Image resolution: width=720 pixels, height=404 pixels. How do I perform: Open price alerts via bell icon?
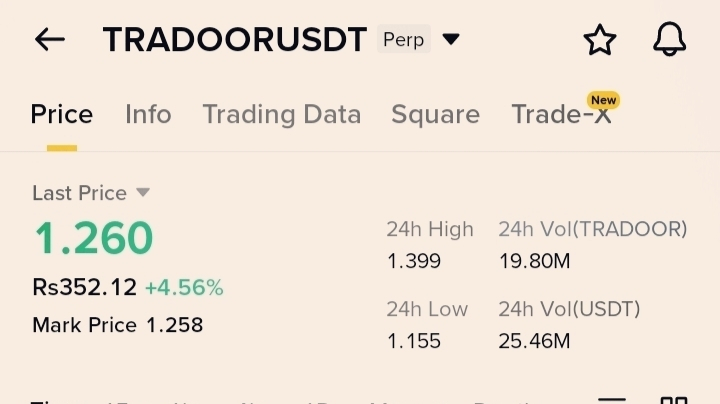point(669,40)
